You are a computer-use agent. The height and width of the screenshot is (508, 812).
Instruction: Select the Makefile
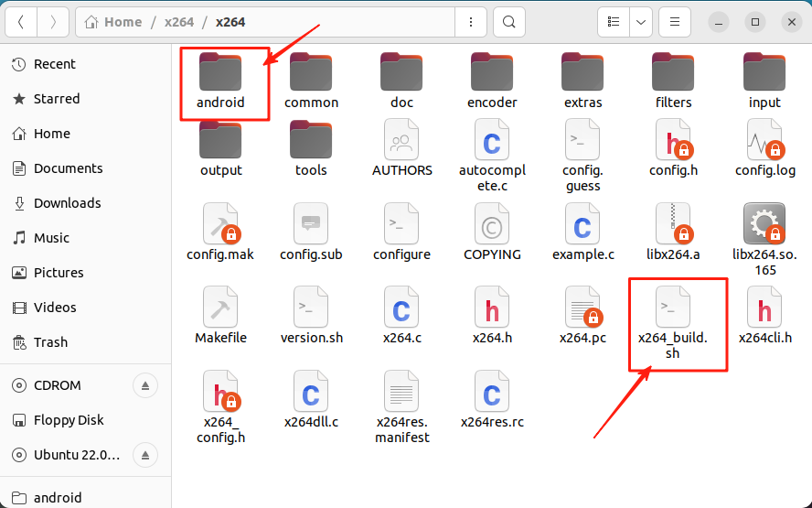[x=220, y=315]
